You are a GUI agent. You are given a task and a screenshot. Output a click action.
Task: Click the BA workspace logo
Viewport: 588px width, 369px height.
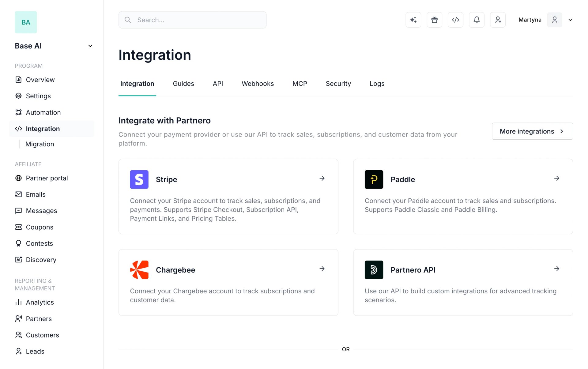(26, 22)
